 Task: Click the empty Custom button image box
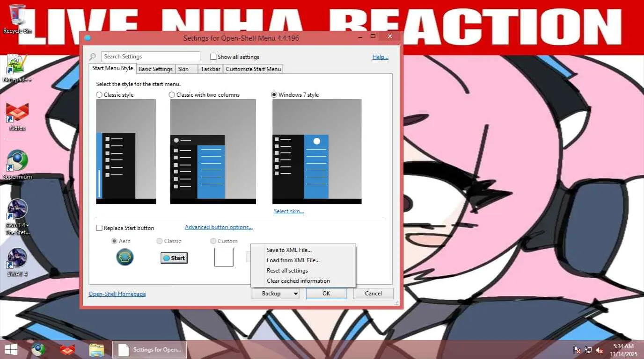point(224,257)
